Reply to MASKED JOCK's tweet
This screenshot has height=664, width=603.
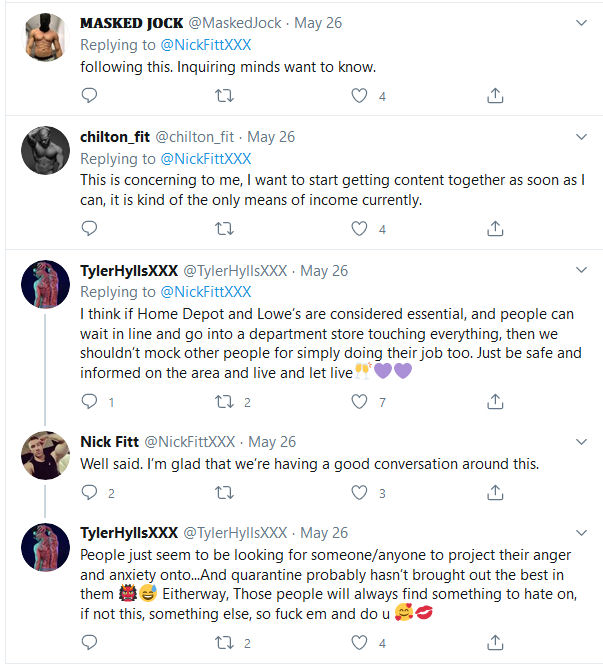pos(89,96)
